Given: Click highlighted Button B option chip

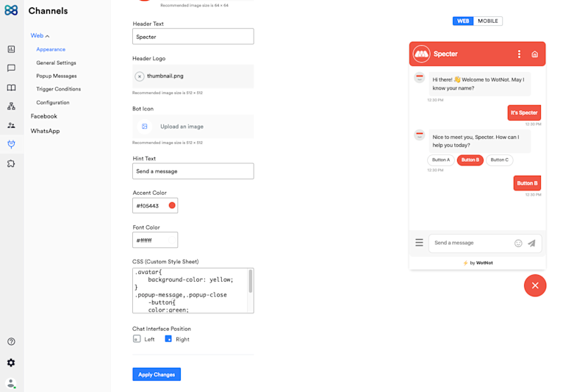Looking at the screenshot, I should point(470,160).
